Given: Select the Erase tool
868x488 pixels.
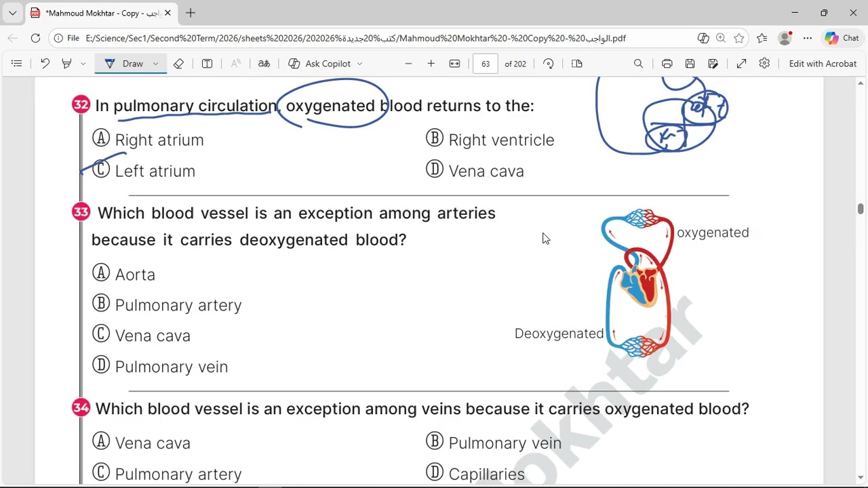Looking at the screenshot, I should coord(178,64).
